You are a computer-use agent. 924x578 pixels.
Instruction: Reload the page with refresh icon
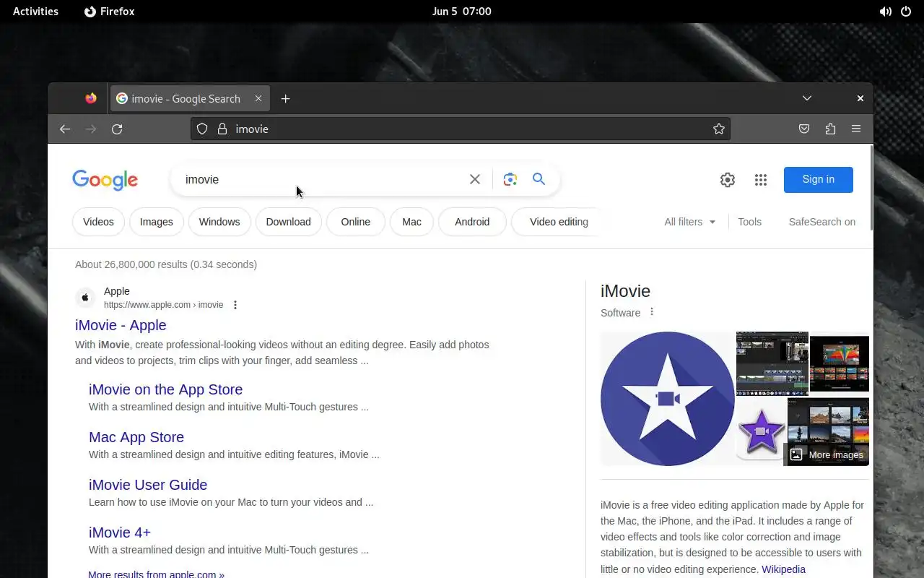(117, 129)
